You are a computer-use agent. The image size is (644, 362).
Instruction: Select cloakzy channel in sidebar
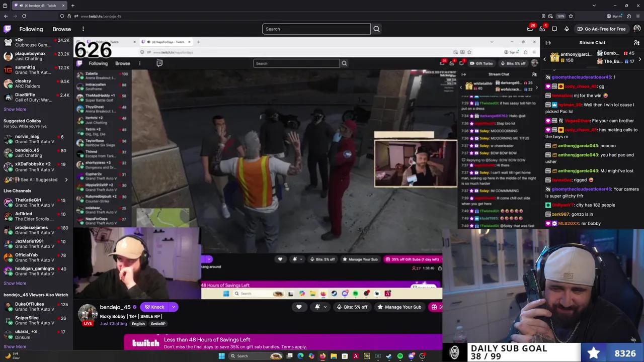coord(36,83)
